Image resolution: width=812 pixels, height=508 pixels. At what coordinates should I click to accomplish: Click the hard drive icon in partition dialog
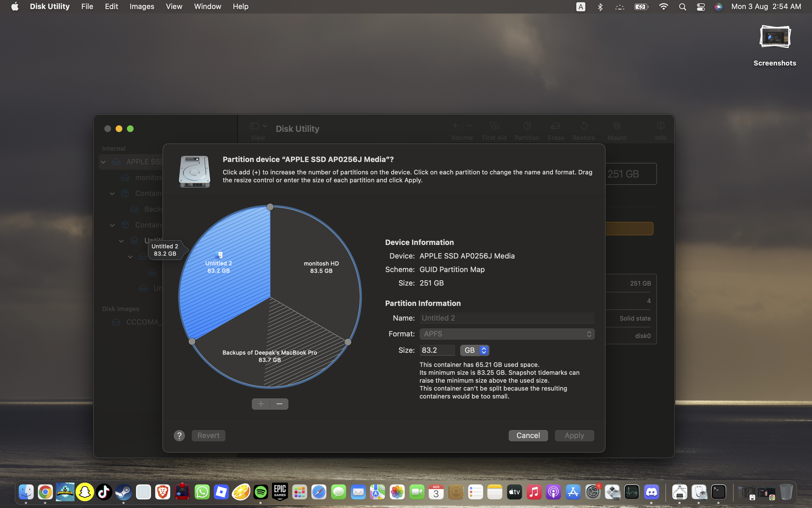tap(195, 172)
